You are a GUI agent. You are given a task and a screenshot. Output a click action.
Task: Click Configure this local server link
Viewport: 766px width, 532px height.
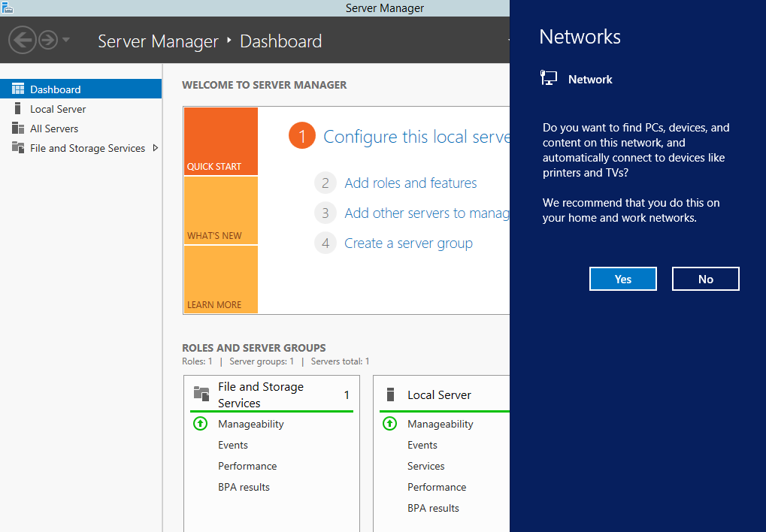416,137
